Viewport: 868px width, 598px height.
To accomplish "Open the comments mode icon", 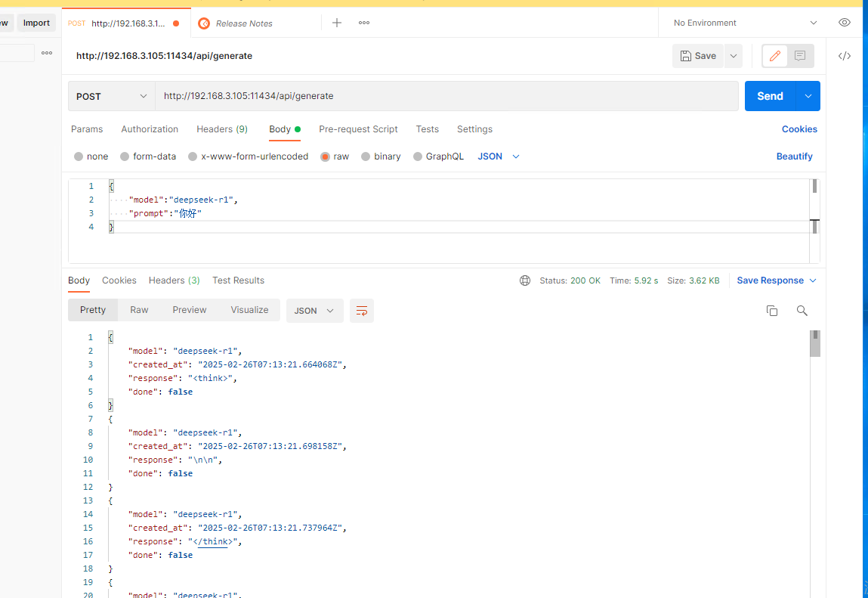I will [800, 56].
